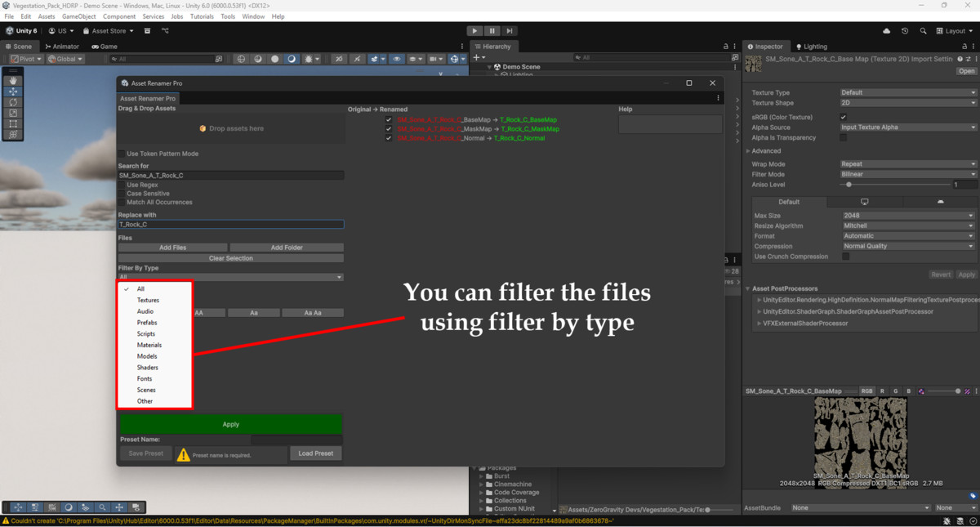Select the Hand view tool
Viewport: 980px width, 527px height.
point(11,80)
